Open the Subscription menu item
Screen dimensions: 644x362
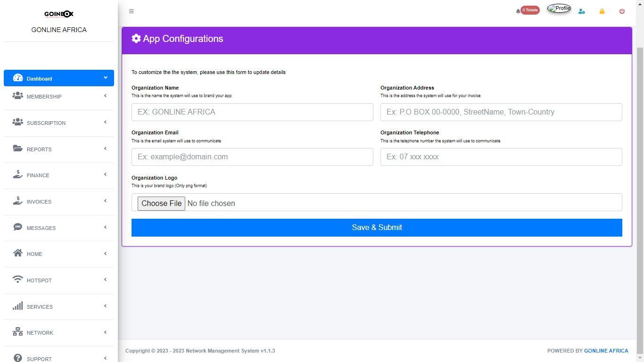[x=46, y=123]
